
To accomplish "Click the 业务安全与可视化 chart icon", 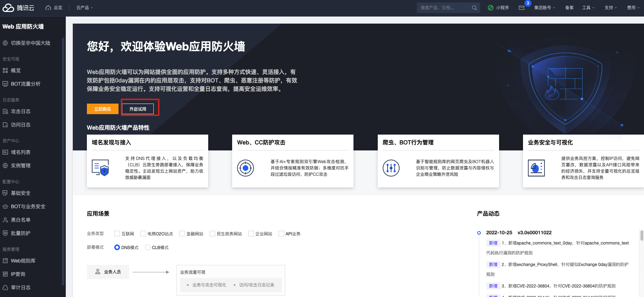I will [536, 168].
